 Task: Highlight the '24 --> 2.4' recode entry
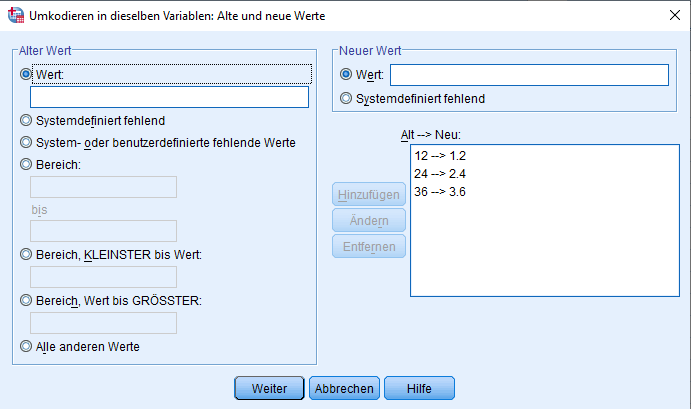pos(440,174)
